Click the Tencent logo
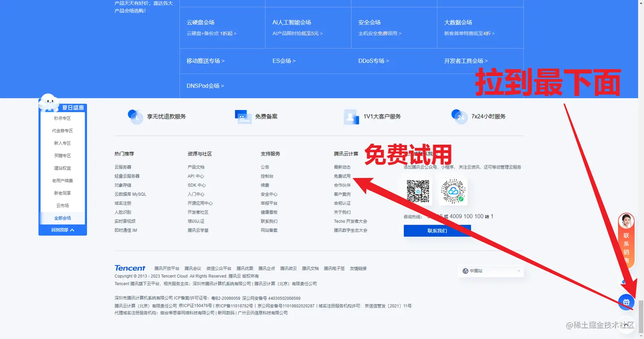644x339 pixels. [x=130, y=268]
